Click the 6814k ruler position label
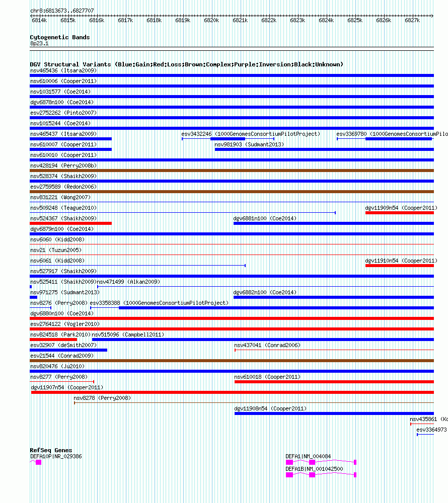448x503 pixels. coord(39,21)
